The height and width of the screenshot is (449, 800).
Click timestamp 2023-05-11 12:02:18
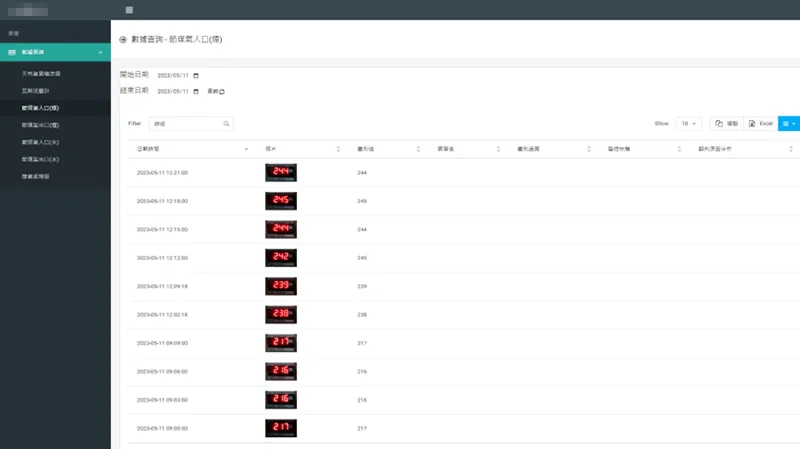point(162,315)
